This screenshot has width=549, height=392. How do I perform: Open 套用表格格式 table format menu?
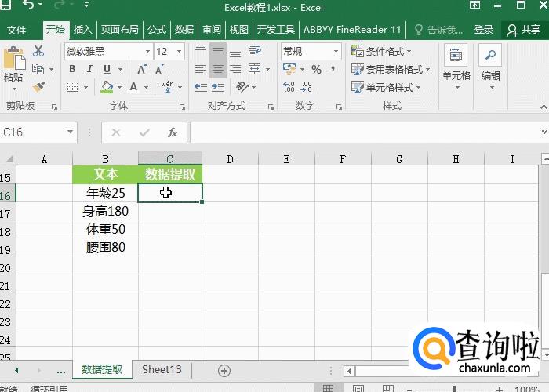(391, 69)
